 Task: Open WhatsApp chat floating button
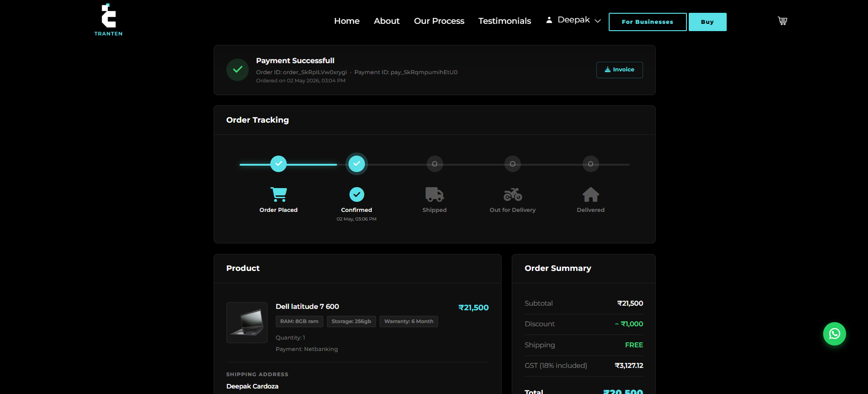click(834, 334)
